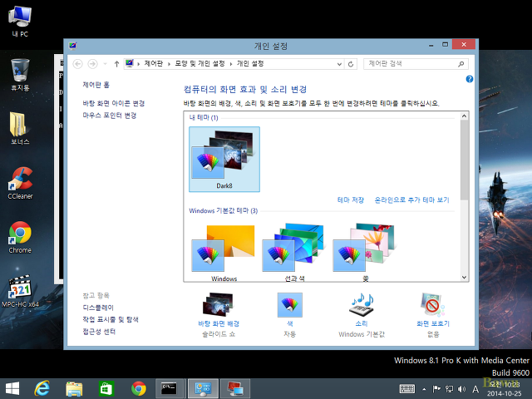Switch to control panel taskbar button
Screen dimensions: 532x399
click(x=203, y=388)
